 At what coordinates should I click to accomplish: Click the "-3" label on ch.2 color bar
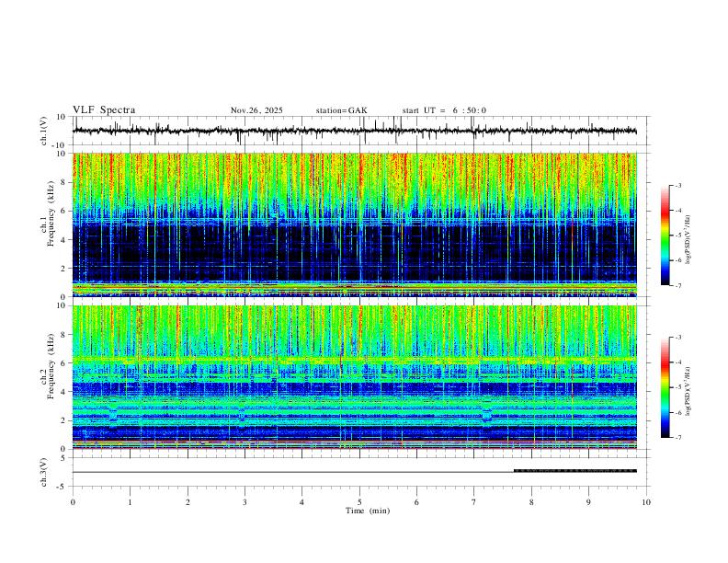678,338
